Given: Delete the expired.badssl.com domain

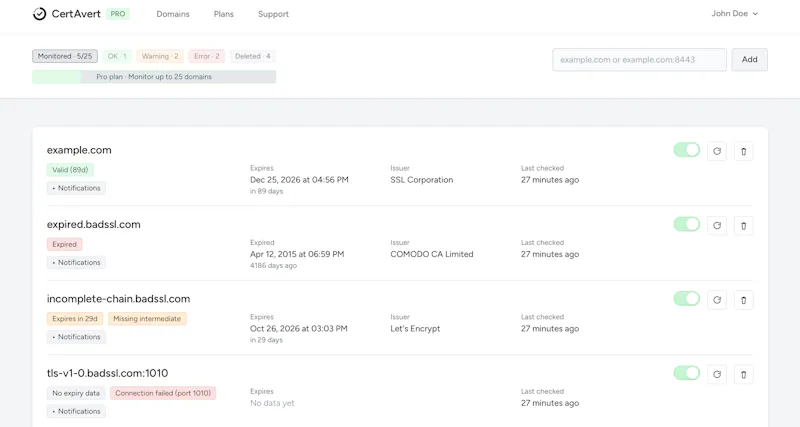Looking at the screenshot, I should pyautogui.click(x=743, y=225).
